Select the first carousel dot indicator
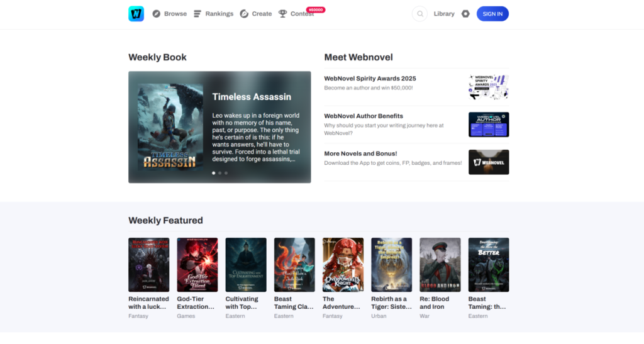The height and width of the screenshot is (344, 644). click(213, 172)
